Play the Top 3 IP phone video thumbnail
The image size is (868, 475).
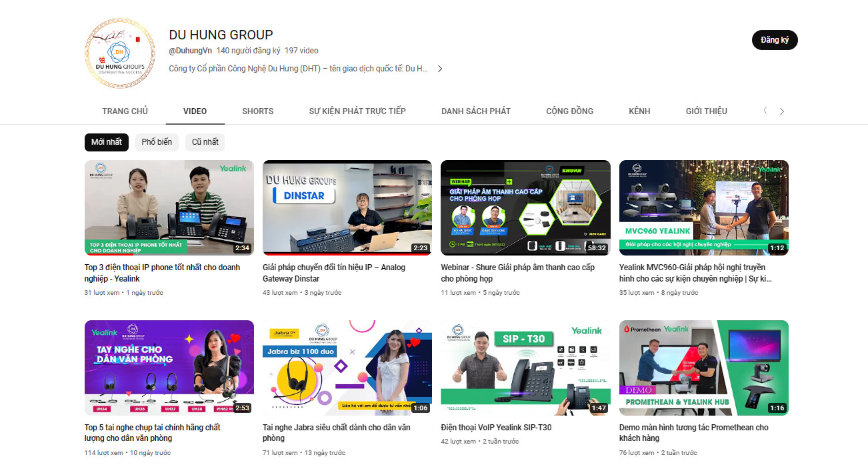point(169,207)
